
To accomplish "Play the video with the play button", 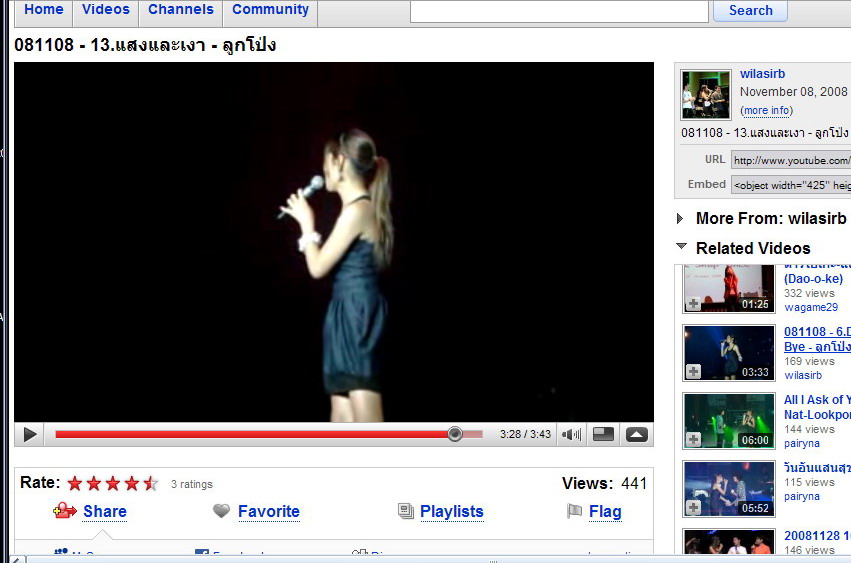I will click(x=30, y=435).
